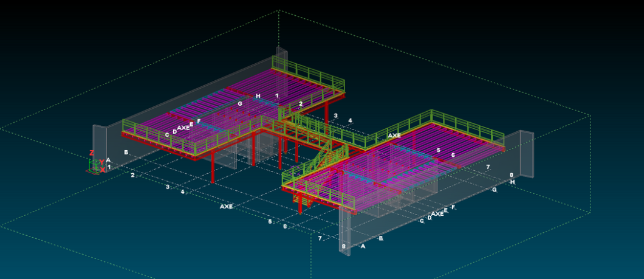
Task: Select grid label 3 behind the staircase
Action: [x=335, y=115]
